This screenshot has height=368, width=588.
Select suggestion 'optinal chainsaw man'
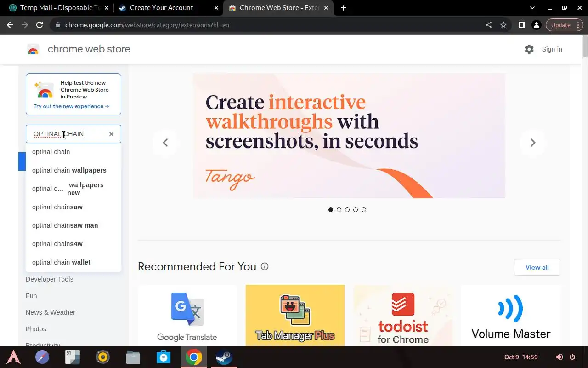(73, 225)
